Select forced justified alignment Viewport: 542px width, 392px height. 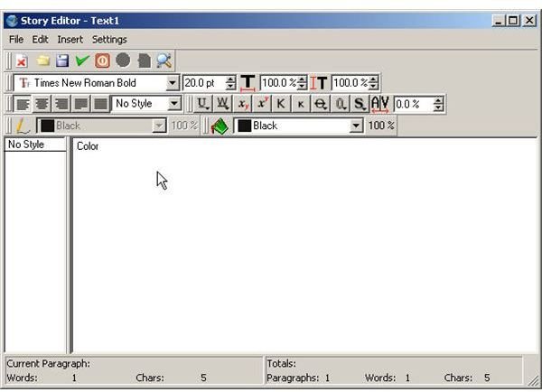100,104
